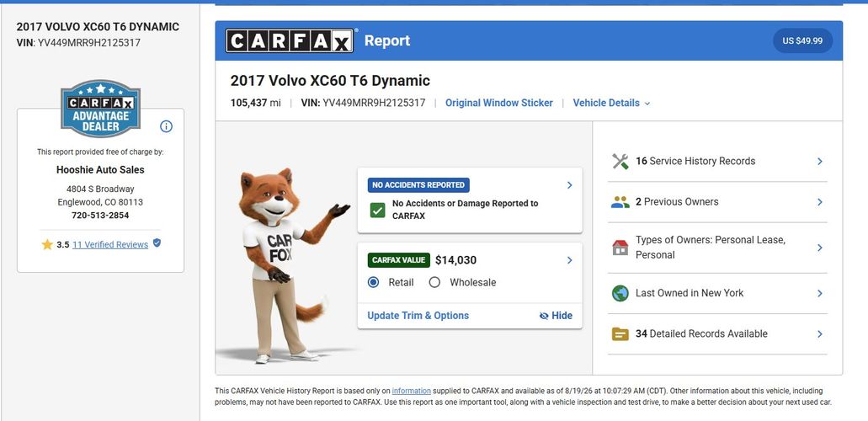
Task: Expand 16 Service History Records chevron
Action: pos(820,161)
